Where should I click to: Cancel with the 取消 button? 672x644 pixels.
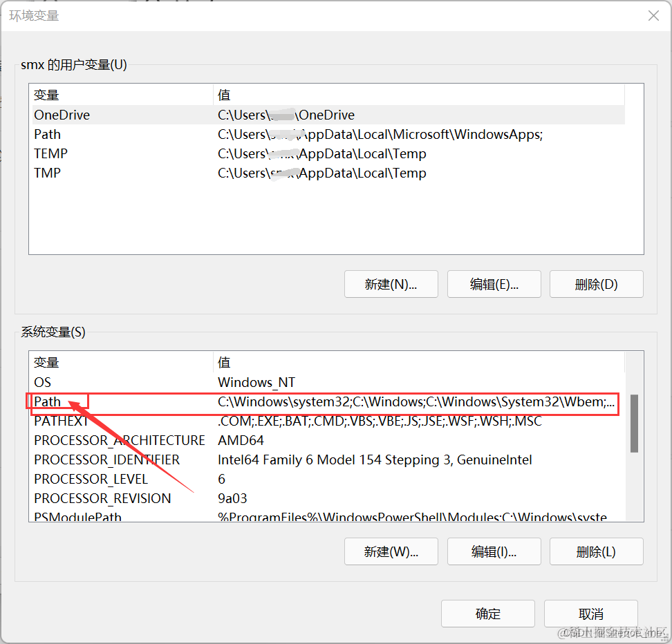(x=590, y=614)
